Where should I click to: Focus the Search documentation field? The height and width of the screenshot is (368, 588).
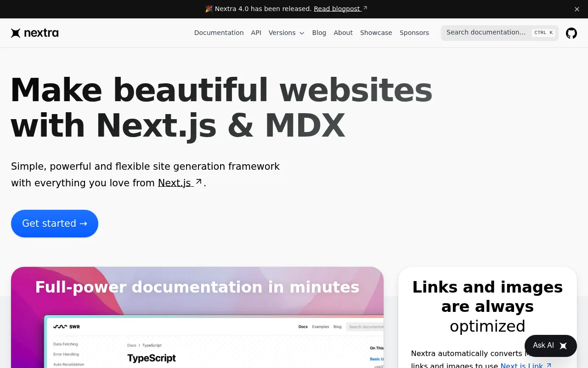500,33
